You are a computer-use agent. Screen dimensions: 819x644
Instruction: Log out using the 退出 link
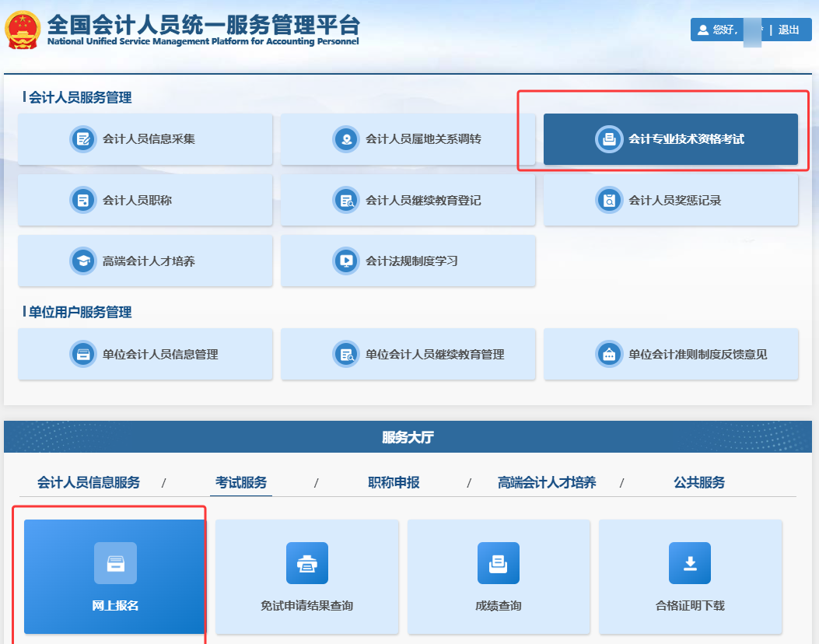click(x=789, y=30)
